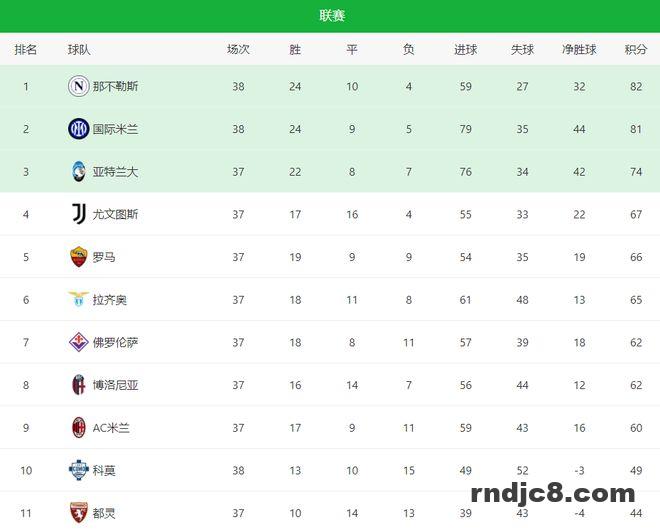Open the 国际米兰 team link
660x532 pixels.
[x=115, y=129]
